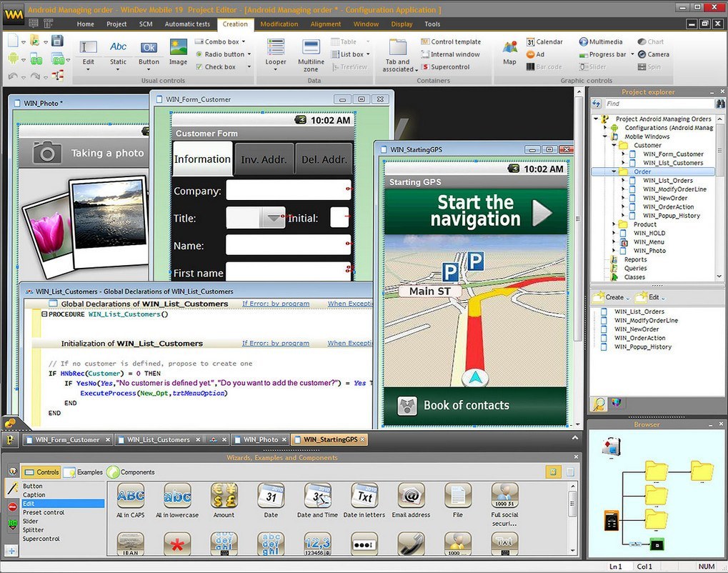Add a Map control
Screen dimensions: 728x573
[x=509, y=51]
